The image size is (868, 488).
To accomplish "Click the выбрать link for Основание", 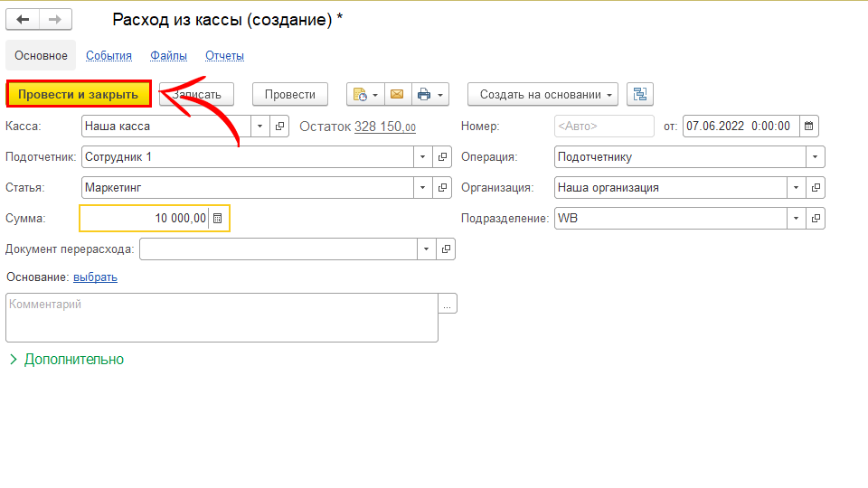I will click(95, 277).
